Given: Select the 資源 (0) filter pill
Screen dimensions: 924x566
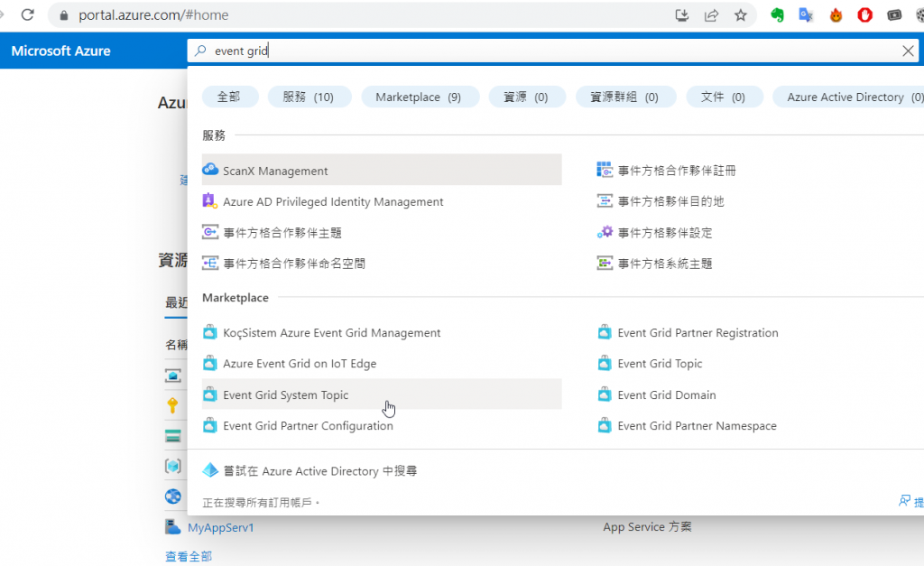Looking at the screenshot, I should click(527, 97).
